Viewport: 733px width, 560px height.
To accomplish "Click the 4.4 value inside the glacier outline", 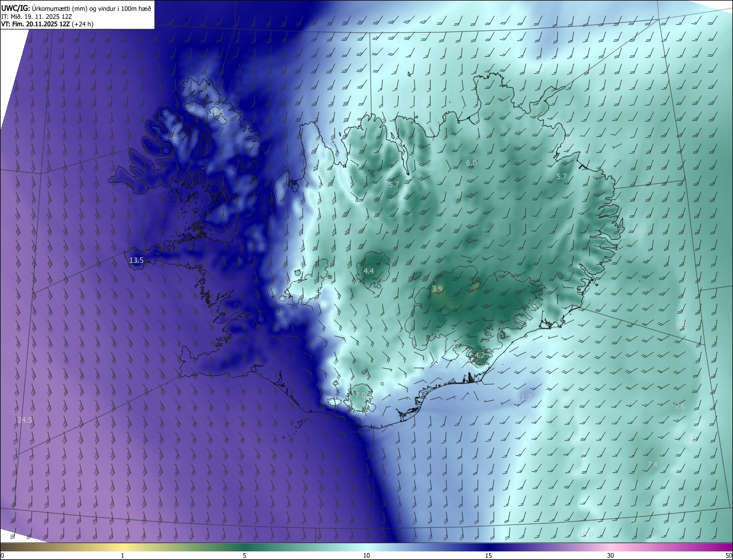I will (x=369, y=271).
